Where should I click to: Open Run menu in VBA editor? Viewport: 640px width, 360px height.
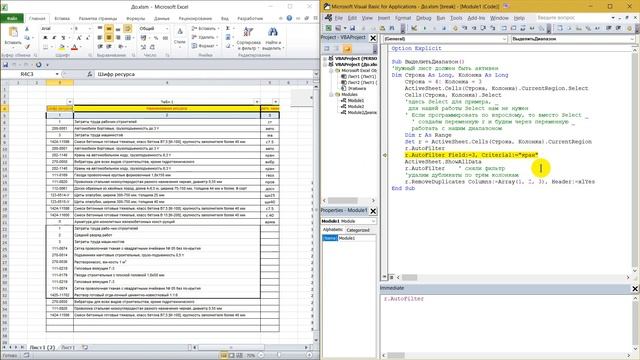point(441,18)
